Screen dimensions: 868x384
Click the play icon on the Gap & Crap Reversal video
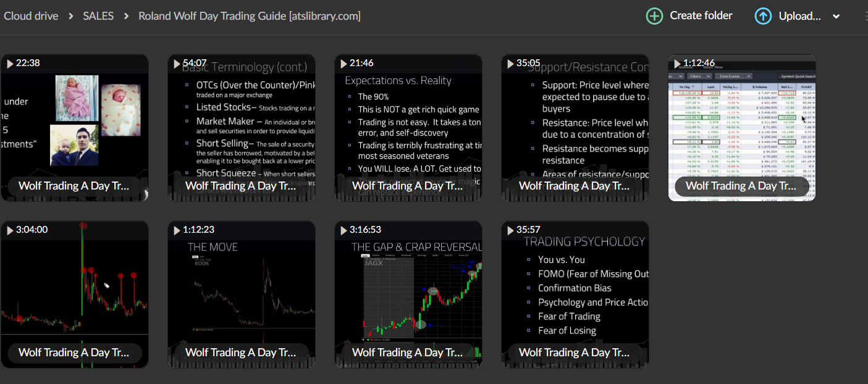[x=343, y=229]
